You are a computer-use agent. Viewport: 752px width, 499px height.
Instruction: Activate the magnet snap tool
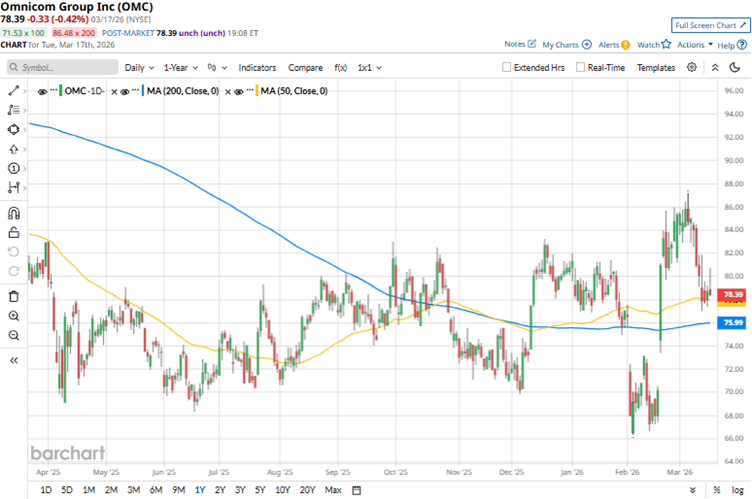coord(14,213)
